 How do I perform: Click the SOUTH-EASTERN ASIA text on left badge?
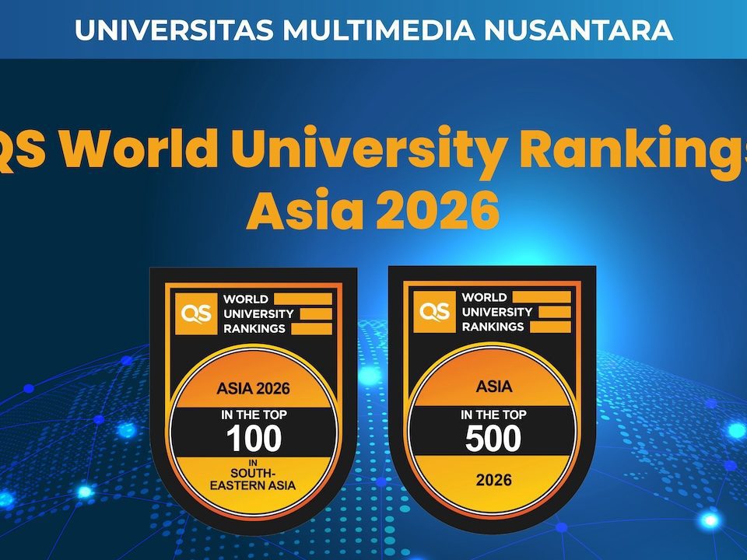(254, 479)
